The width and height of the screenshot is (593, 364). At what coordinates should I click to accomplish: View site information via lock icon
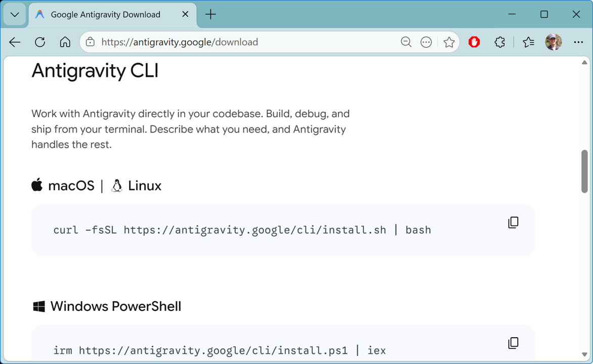tap(90, 42)
